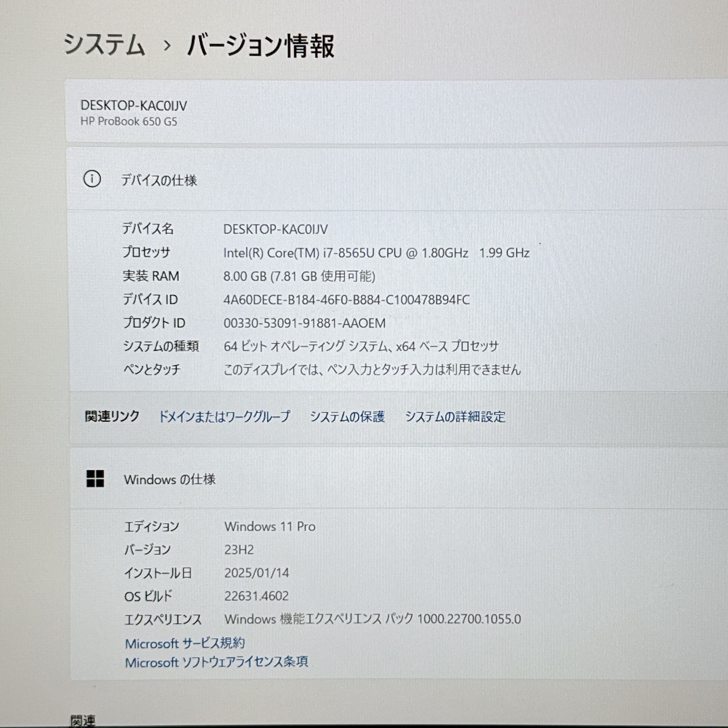The width and height of the screenshot is (728, 728).
Task: Open Microsoft サービス規約 link
Action: 185,643
